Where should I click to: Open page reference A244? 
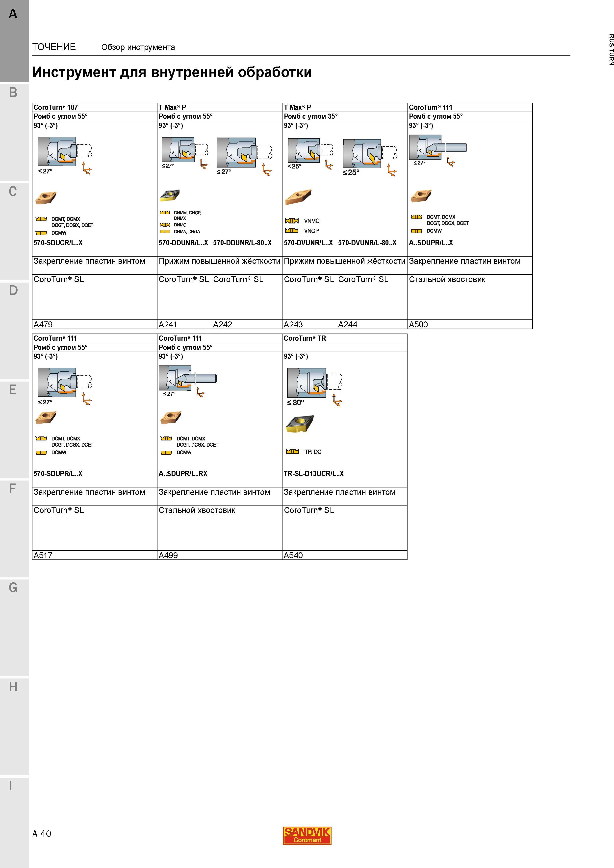click(348, 324)
